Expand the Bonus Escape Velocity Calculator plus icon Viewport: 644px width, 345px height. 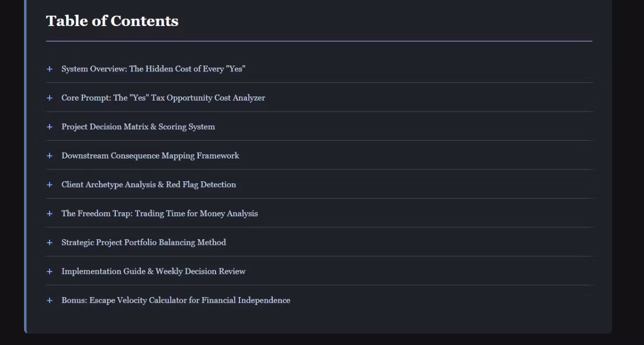coord(50,300)
